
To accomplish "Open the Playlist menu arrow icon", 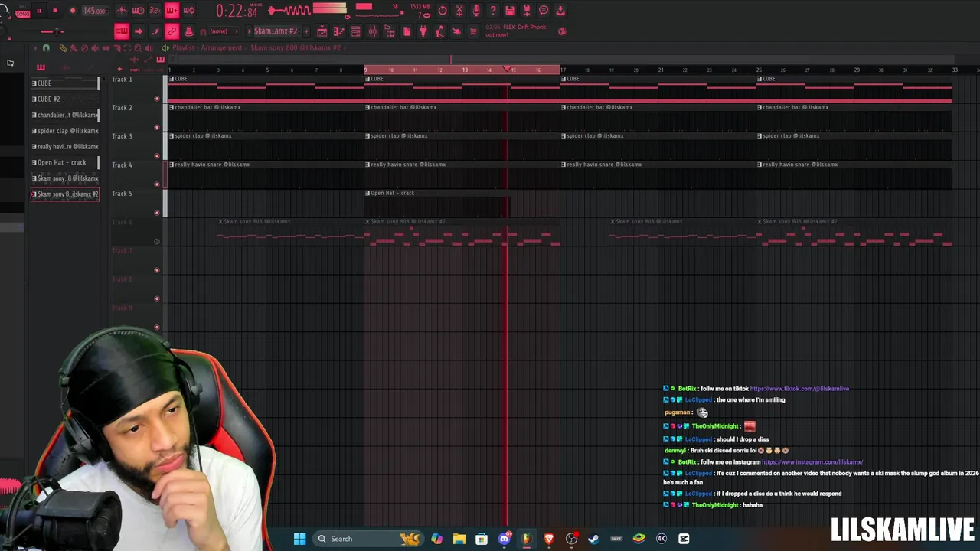I will (x=36, y=48).
